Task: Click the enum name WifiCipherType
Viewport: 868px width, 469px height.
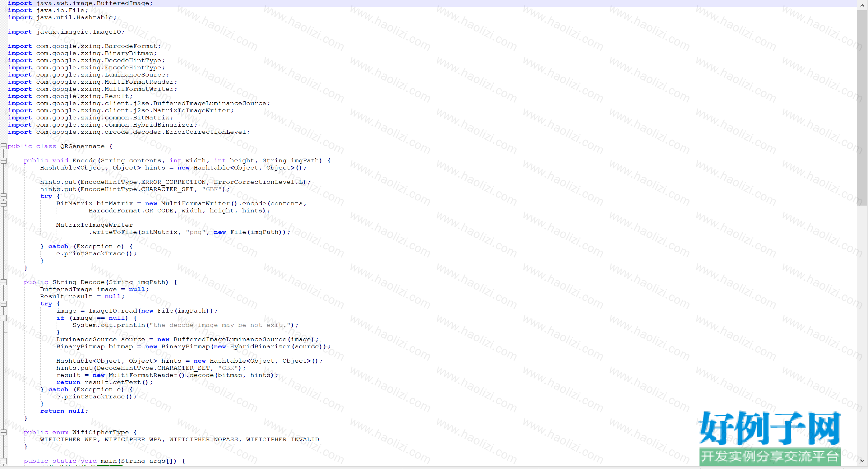Action: [x=100, y=432]
